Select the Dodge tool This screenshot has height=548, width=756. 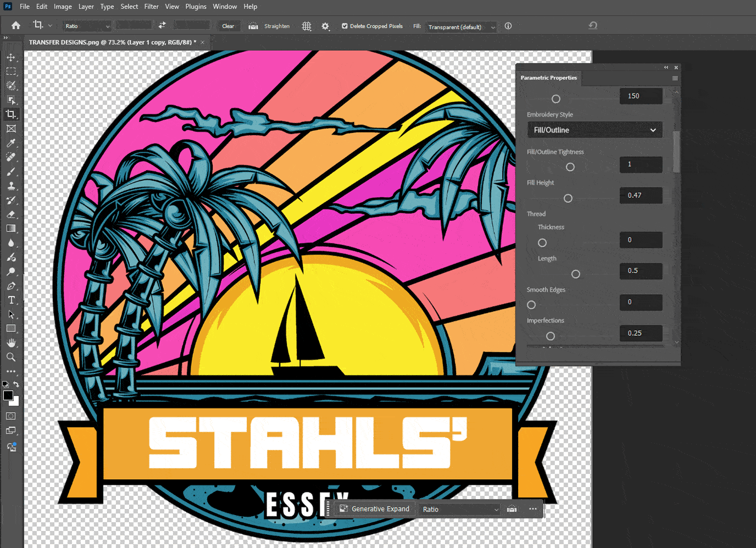11,272
